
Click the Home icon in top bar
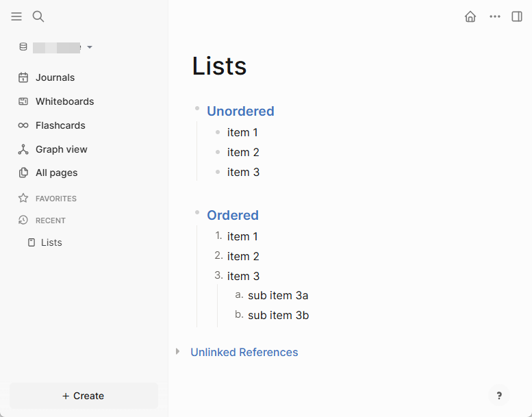[x=470, y=16]
